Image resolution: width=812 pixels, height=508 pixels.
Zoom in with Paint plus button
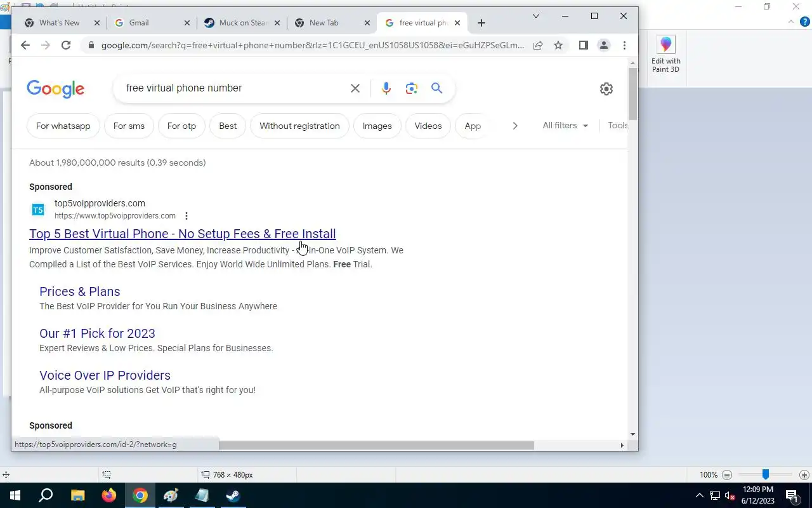pyautogui.click(x=804, y=475)
